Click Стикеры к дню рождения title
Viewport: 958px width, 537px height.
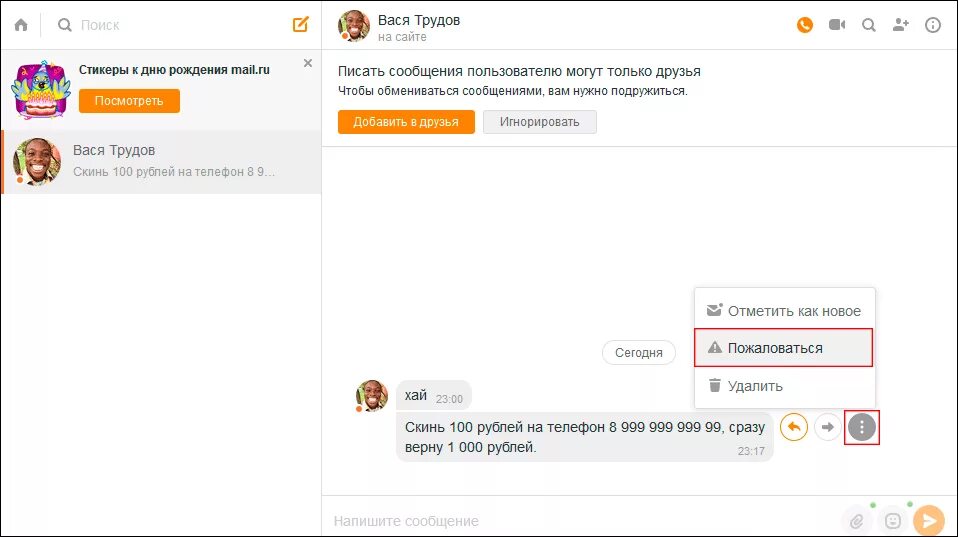[174, 70]
